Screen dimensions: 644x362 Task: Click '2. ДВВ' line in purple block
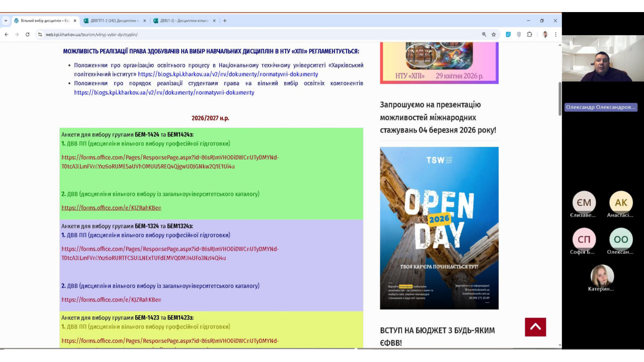coord(160,285)
